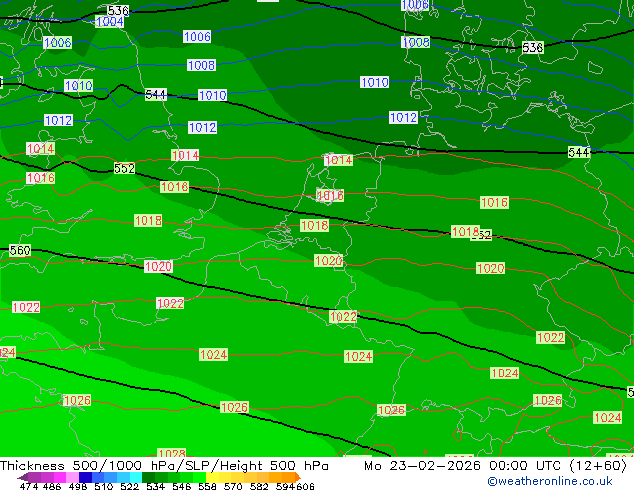Screen dimensions: 634x490
Task: Click the orange arrow end of legend
Action: (298, 477)
